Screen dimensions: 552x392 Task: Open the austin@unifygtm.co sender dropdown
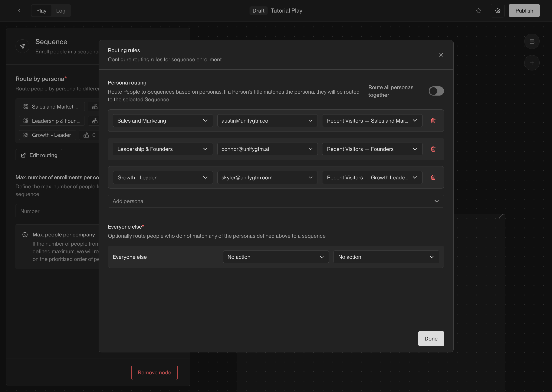[x=267, y=121]
